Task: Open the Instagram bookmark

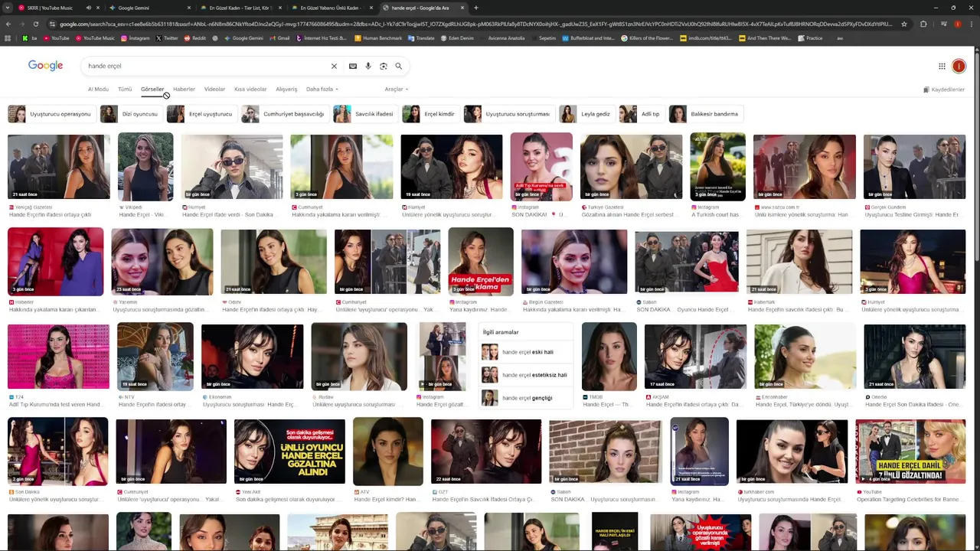Action: (135, 38)
